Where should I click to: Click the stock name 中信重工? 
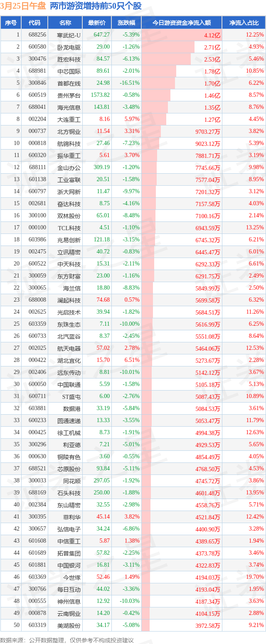coord(69,541)
